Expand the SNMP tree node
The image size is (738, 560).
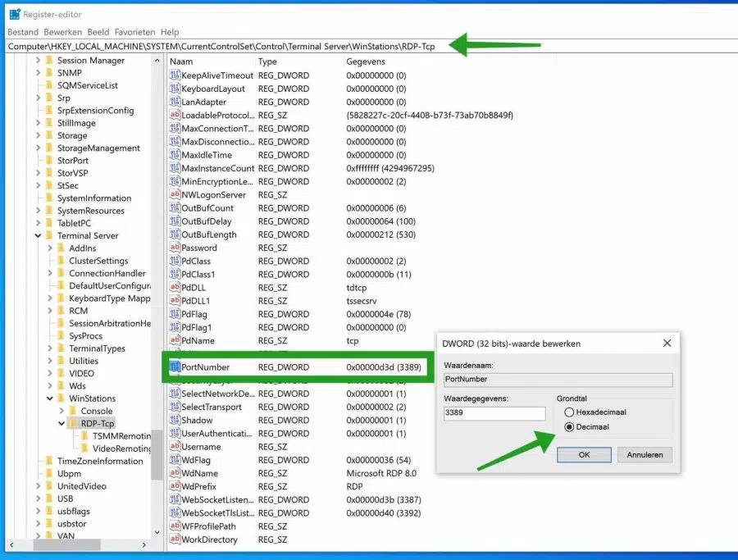38,72
